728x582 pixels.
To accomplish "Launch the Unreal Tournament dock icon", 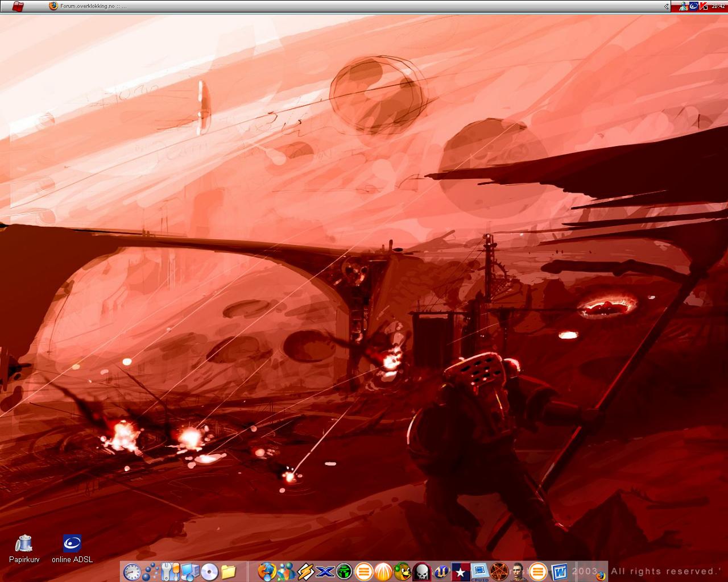I will tap(441, 571).
